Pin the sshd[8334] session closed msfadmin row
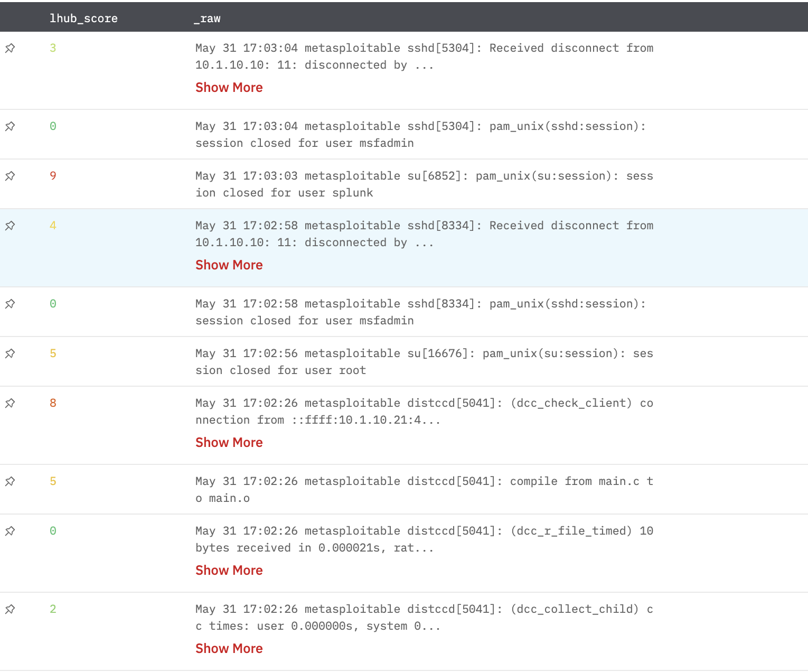 coord(10,304)
